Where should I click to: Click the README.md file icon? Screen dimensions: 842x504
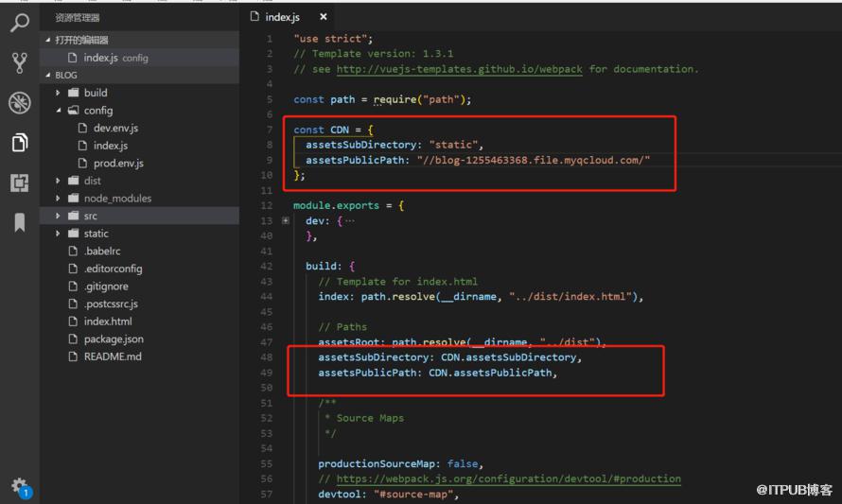coord(73,356)
